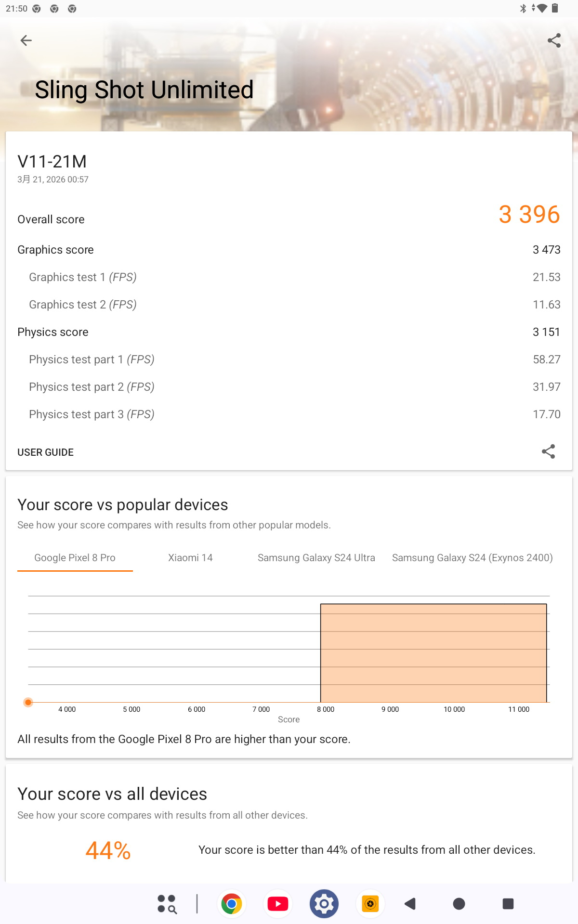Select the Google Pixel 8 Pro tab
Screen dimensions: 578x924
[x=75, y=558]
